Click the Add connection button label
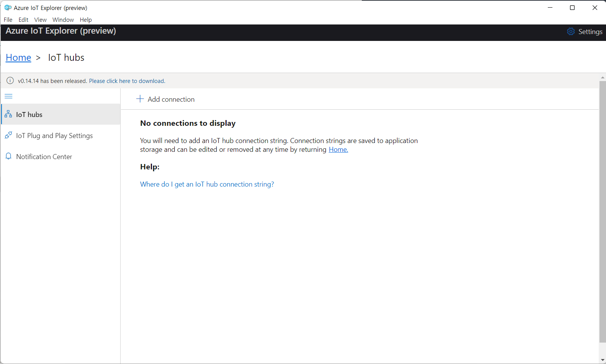 171,99
